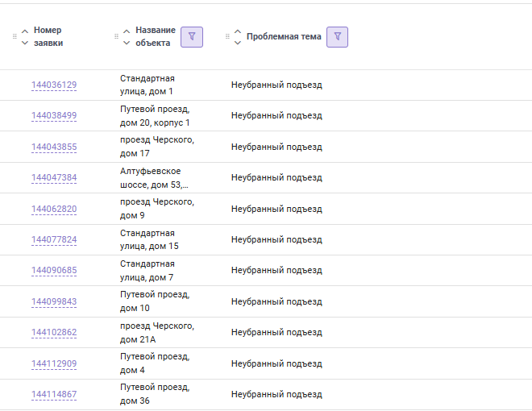Open filter for Проблемная тема column
Viewport: 532px width, 411px height.
tap(337, 36)
